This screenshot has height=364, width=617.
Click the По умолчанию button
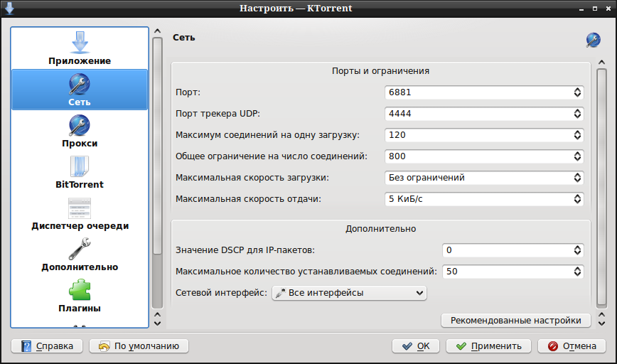pyautogui.click(x=139, y=346)
